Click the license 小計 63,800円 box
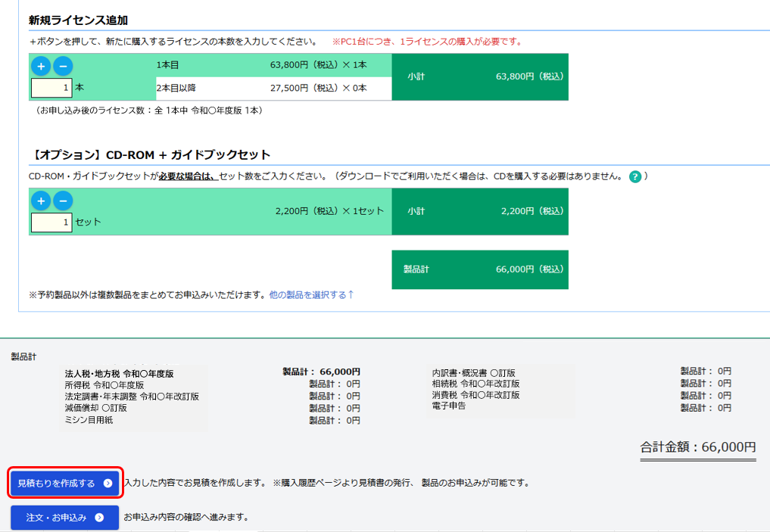The width and height of the screenshot is (770, 532). pyautogui.click(x=480, y=77)
